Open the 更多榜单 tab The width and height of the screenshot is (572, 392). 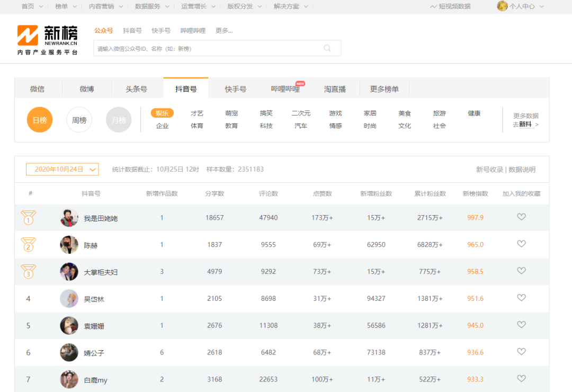pyautogui.click(x=385, y=88)
